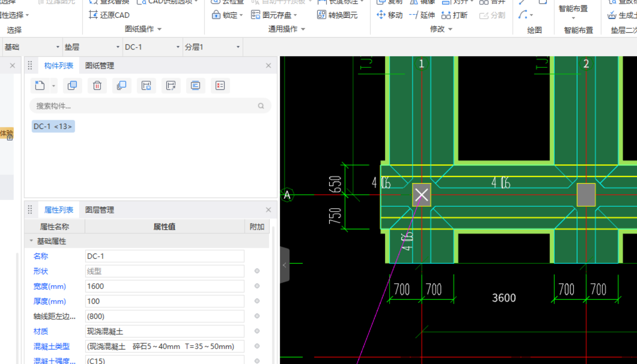Viewport: 637px width, 364px height.
Task: Click the 属性值 column header
Action: pos(164,226)
